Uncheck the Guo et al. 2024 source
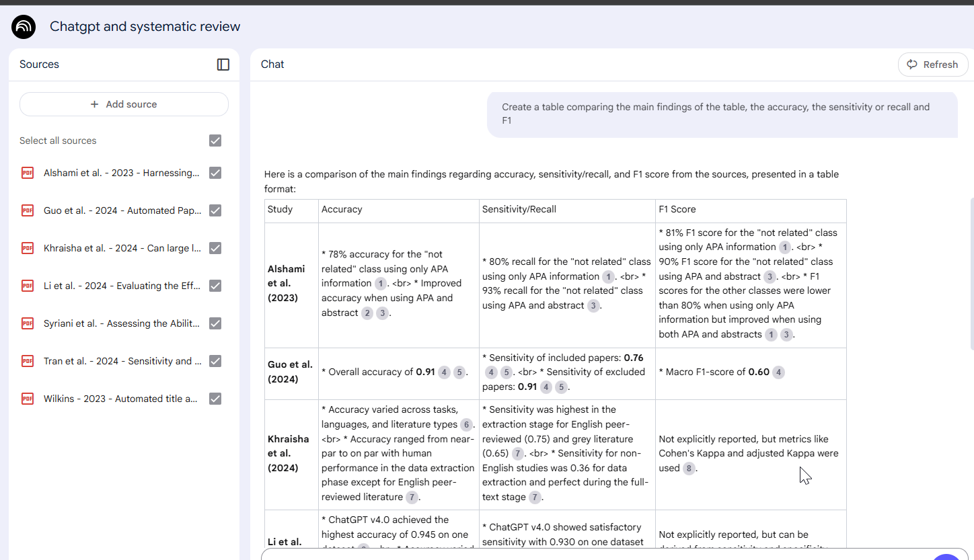974x560 pixels. click(x=215, y=210)
